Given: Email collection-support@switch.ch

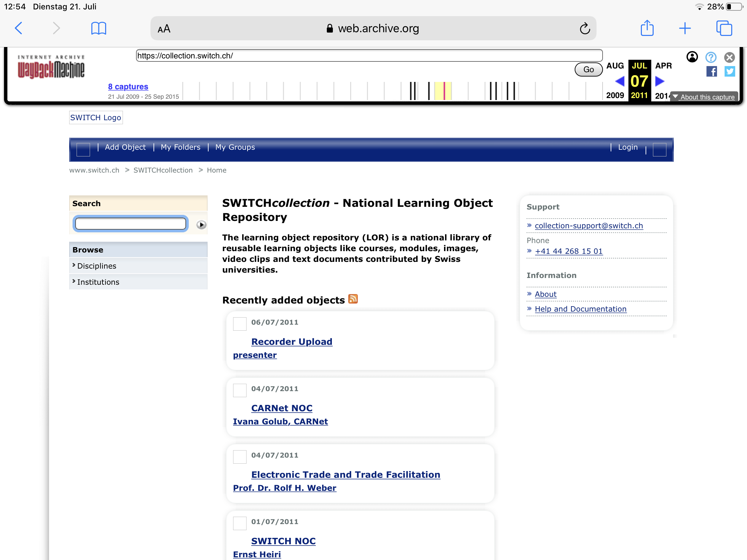Looking at the screenshot, I should pos(588,226).
